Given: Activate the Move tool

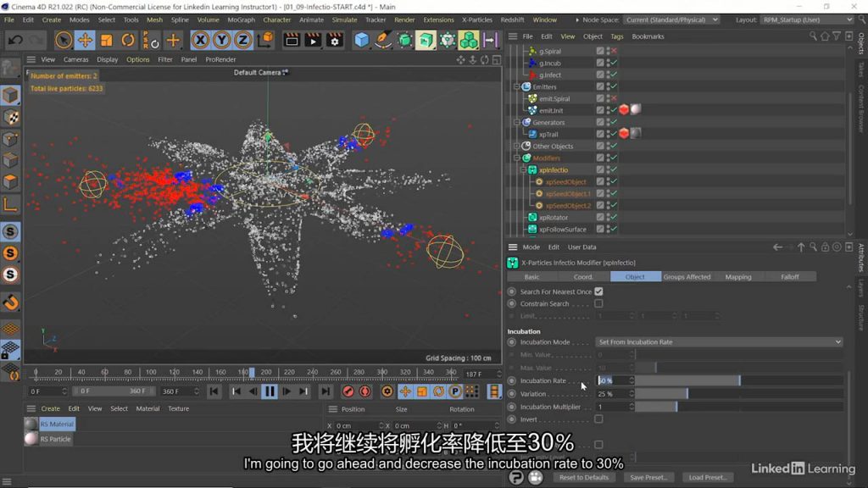Looking at the screenshot, I should 85,41.
